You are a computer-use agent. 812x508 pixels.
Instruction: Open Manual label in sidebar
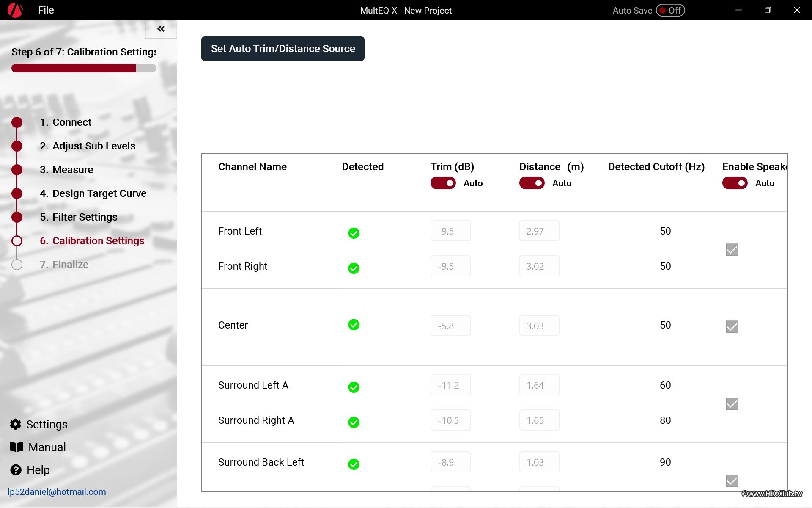pos(47,447)
